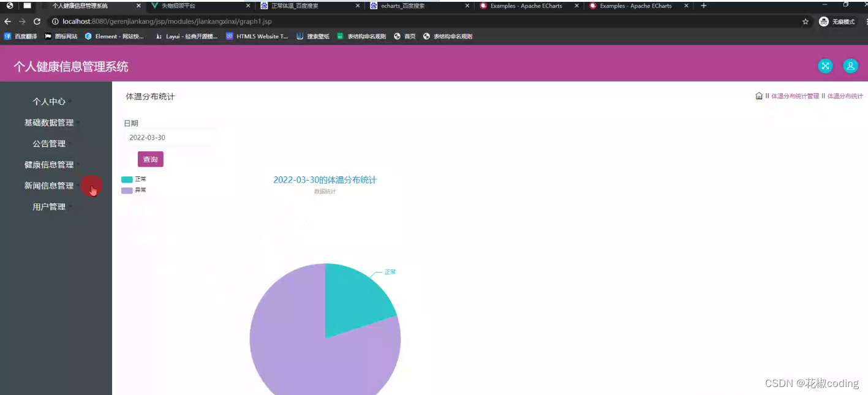
Task: Click the last breadcrumb entry 体温分布统计
Action: click(x=845, y=96)
